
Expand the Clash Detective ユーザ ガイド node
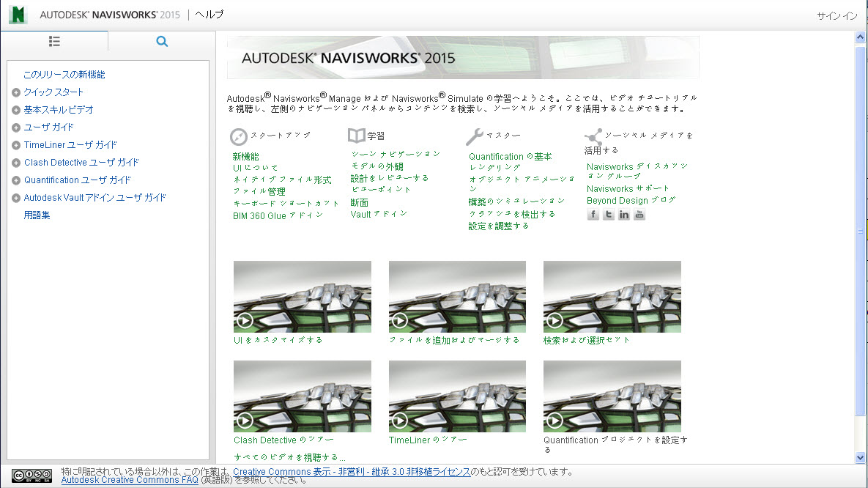[16, 163]
